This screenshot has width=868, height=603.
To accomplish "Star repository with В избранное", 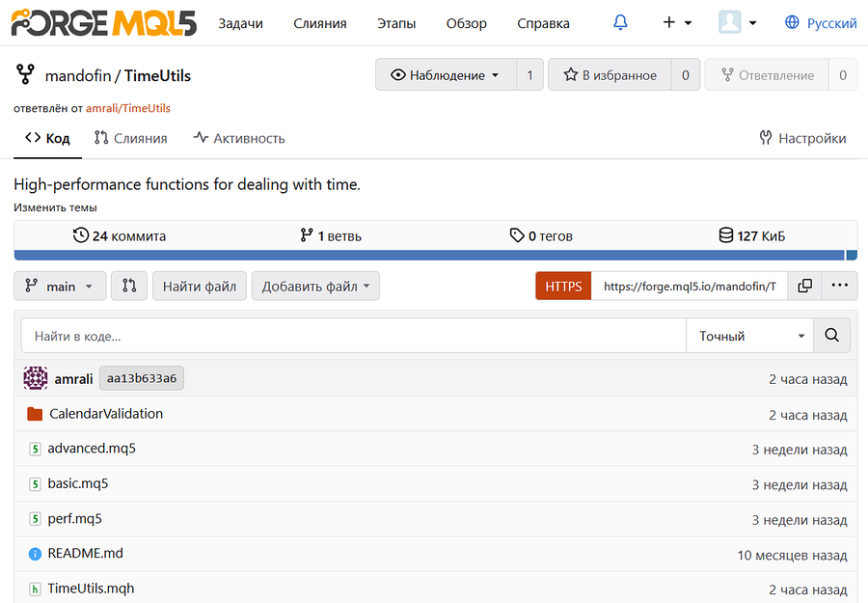I will coord(610,74).
